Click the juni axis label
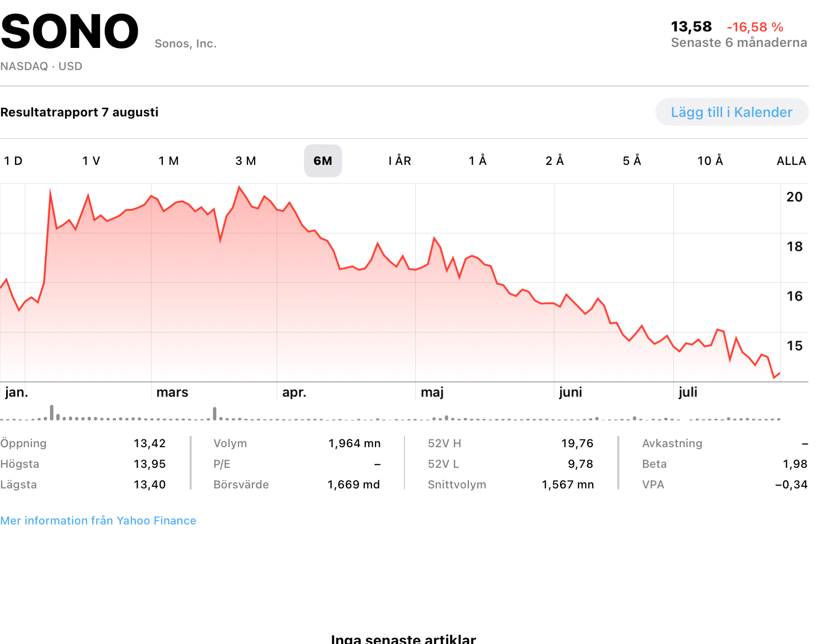The width and height of the screenshot is (829, 644). click(x=570, y=392)
